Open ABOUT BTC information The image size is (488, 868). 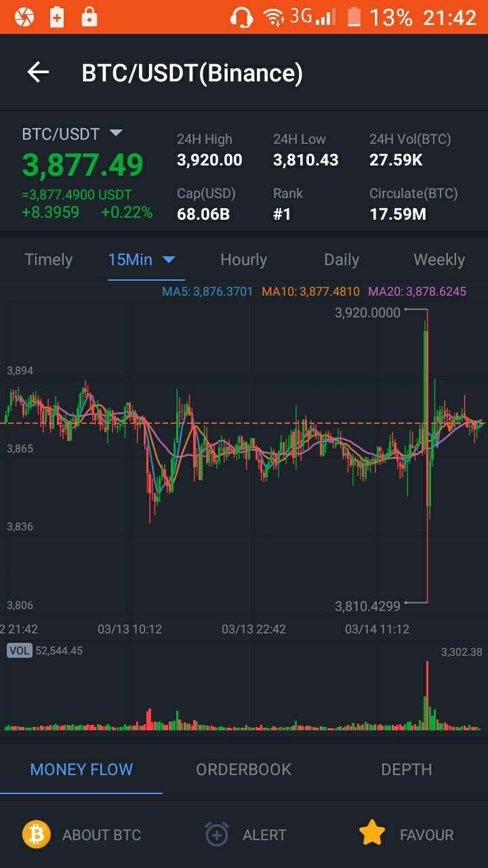(102, 835)
